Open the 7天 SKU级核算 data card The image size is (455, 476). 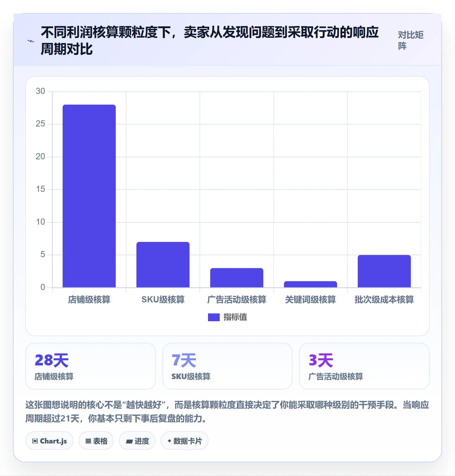click(x=227, y=366)
